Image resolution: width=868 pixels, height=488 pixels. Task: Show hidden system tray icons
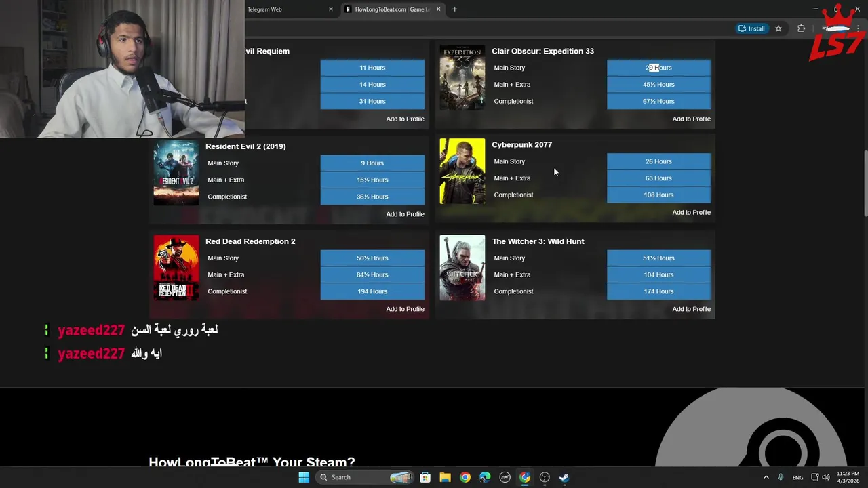pos(766,477)
